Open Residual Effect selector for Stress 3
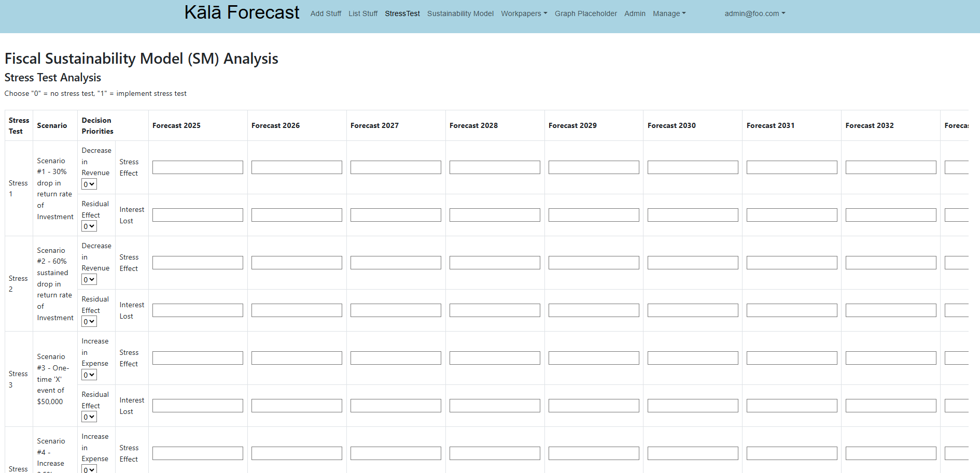980x473 pixels. coord(89,417)
